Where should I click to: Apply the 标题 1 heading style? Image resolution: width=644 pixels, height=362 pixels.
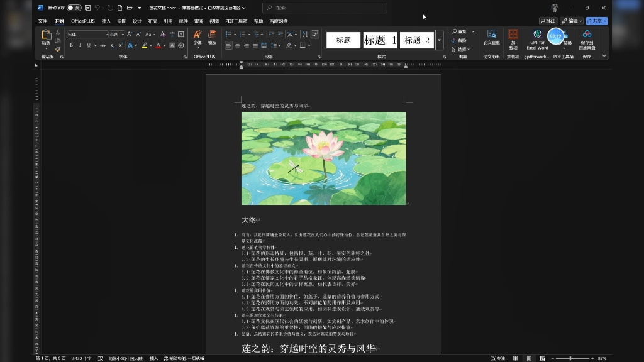click(x=380, y=40)
